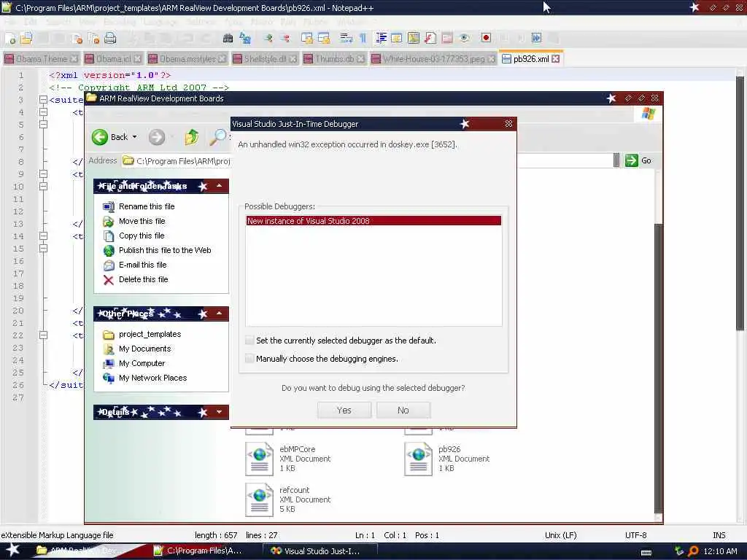Close the pb926.xml tab

pos(555,59)
